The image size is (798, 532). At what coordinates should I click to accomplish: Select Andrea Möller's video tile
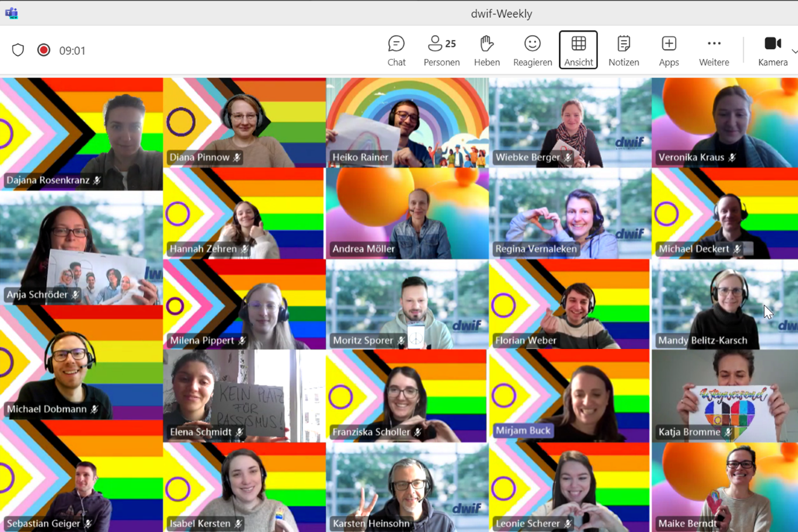(407, 213)
